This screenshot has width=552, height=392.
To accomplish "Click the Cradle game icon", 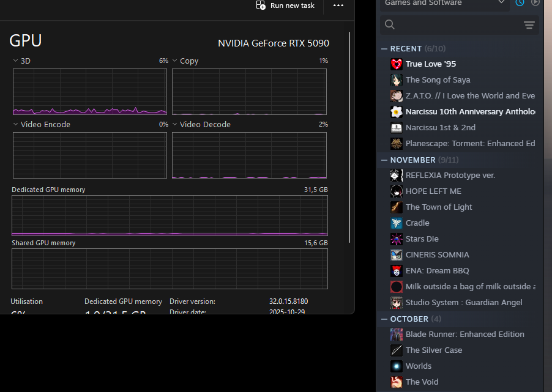I will click(397, 223).
